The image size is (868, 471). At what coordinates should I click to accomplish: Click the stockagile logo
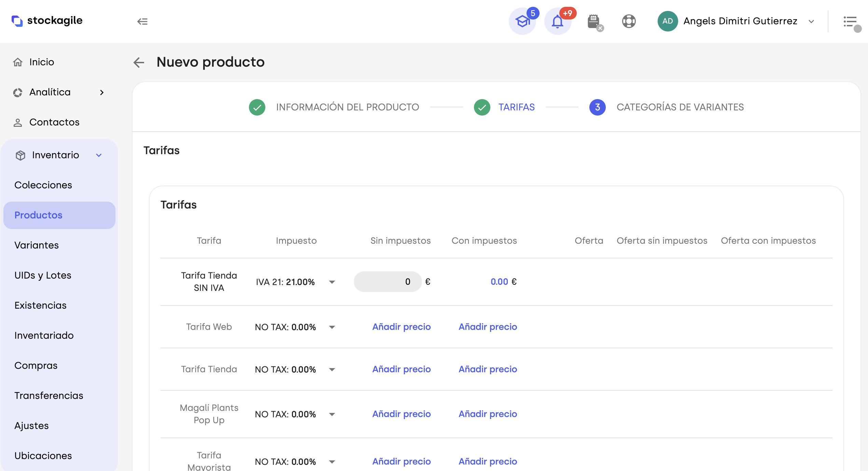47,21
